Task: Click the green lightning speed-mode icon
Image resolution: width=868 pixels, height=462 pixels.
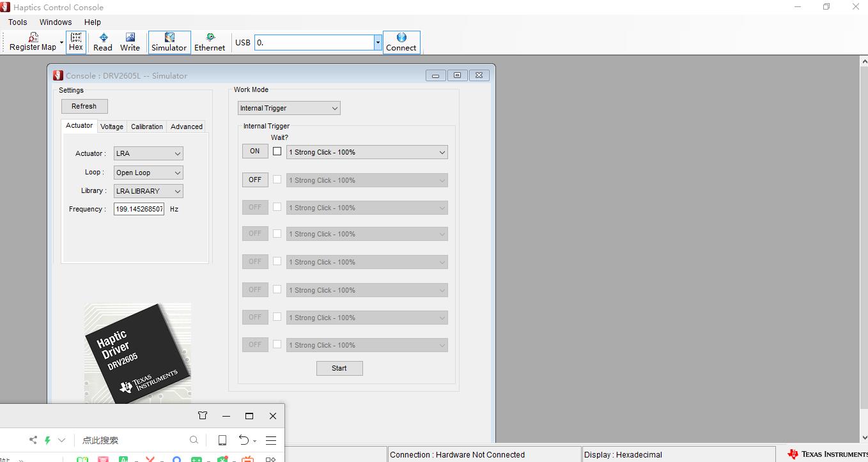Action: (x=47, y=440)
